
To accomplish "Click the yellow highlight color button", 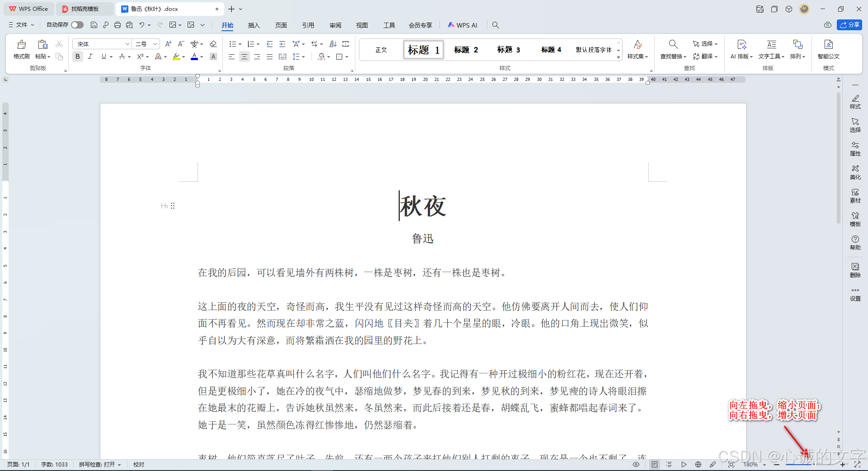I will click(x=176, y=57).
